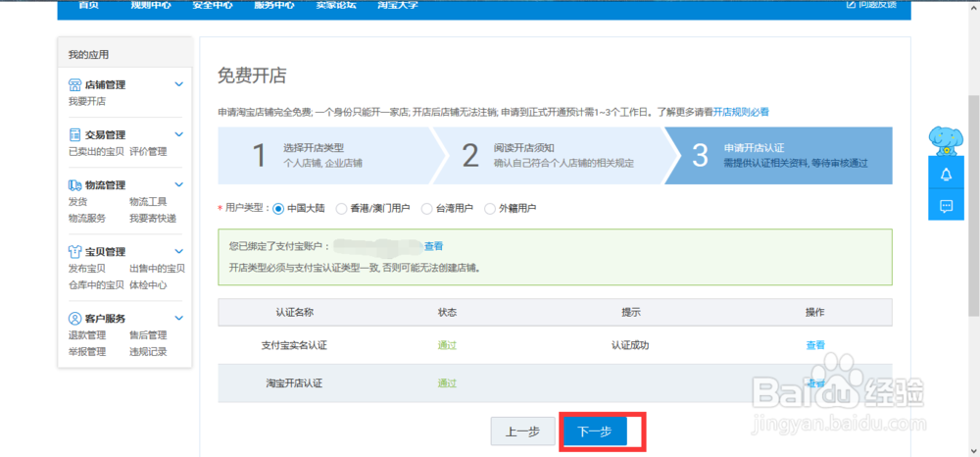Viewport: 980px width, 457px height.
Task: Open 卖家论坛 in top navigation
Action: pyautogui.click(x=336, y=5)
